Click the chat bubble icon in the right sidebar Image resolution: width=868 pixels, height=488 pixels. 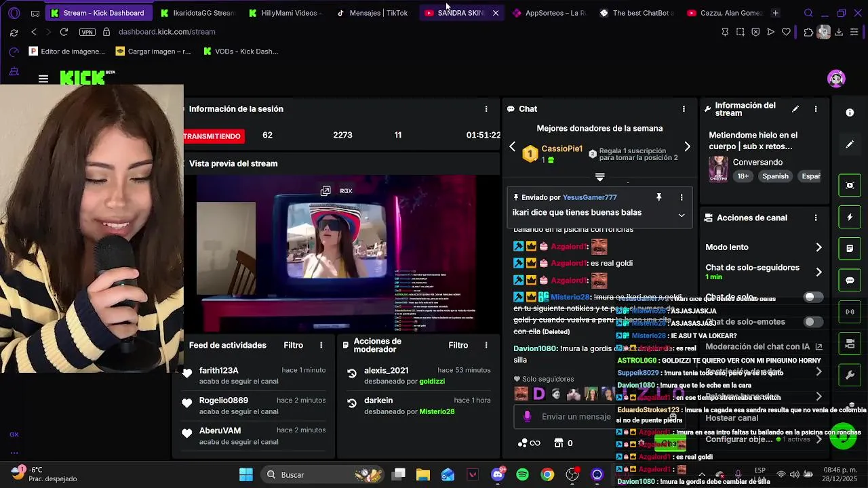[850, 280]
